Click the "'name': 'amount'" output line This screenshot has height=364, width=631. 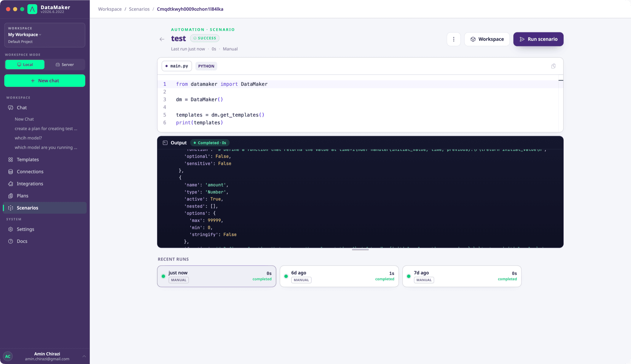pos(206,185)
